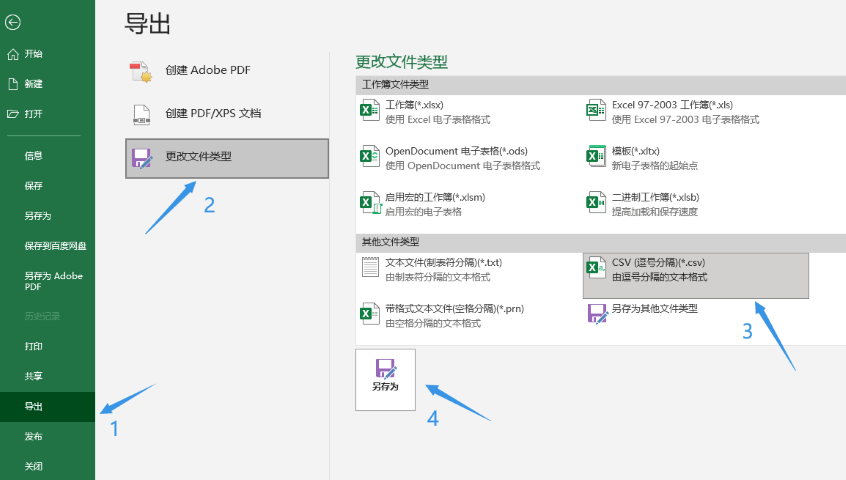Click the 提高加载和保存速度 description
The image size is (846, 480).
pyautogui.click(x=654, y=212)
